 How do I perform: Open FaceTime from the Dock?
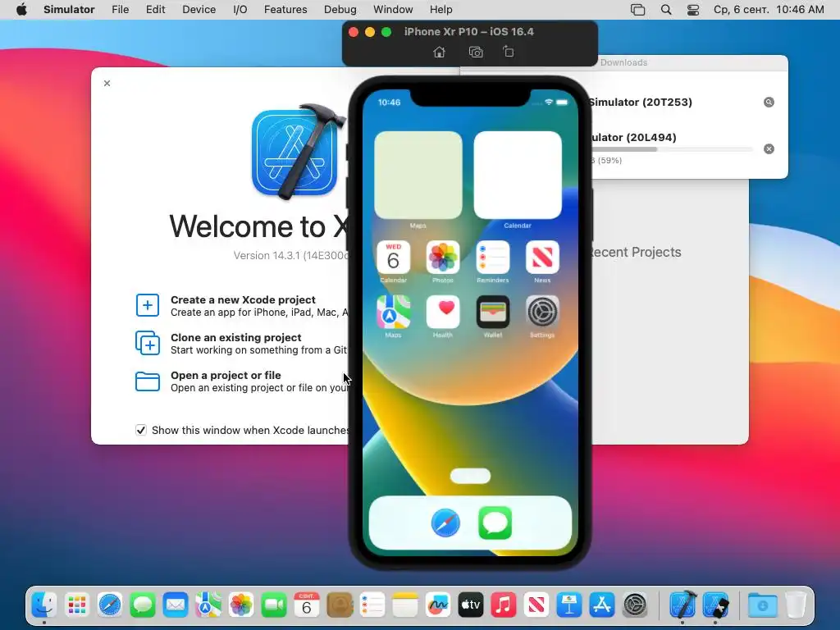pos(274,605)
